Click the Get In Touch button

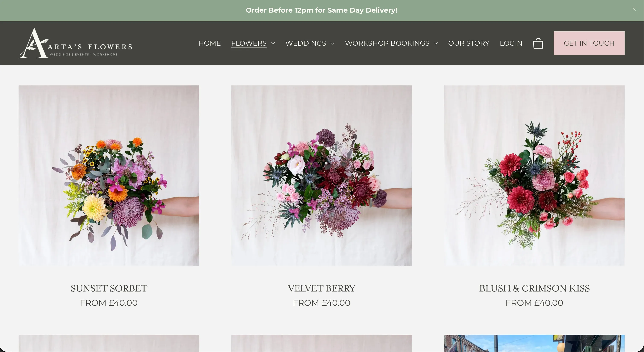[589, 43]
